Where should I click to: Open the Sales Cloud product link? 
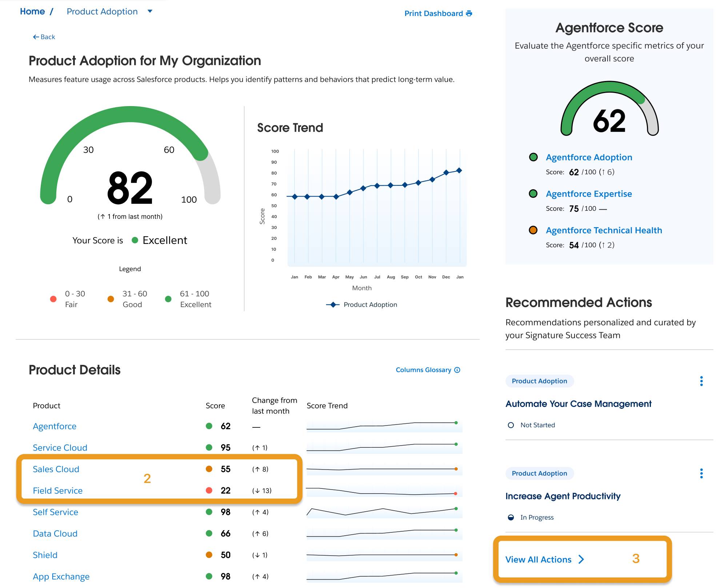click(x=56, y=469)
